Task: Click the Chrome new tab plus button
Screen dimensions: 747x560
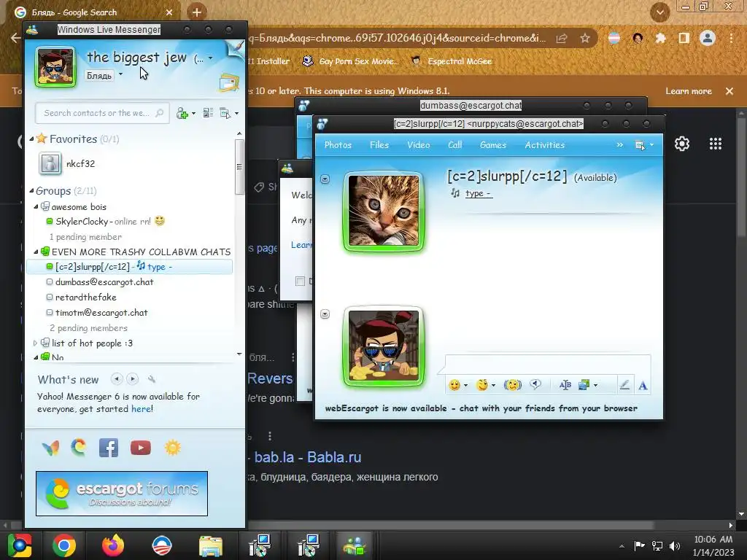Action: (196, 12)
